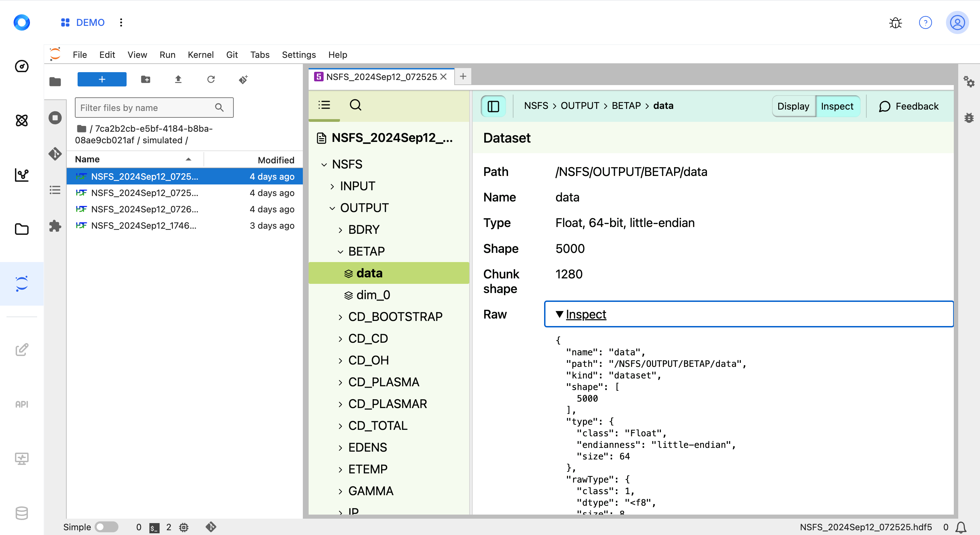Click the bug report icon in header
The image size is (980, 535).
pos(895,23)
